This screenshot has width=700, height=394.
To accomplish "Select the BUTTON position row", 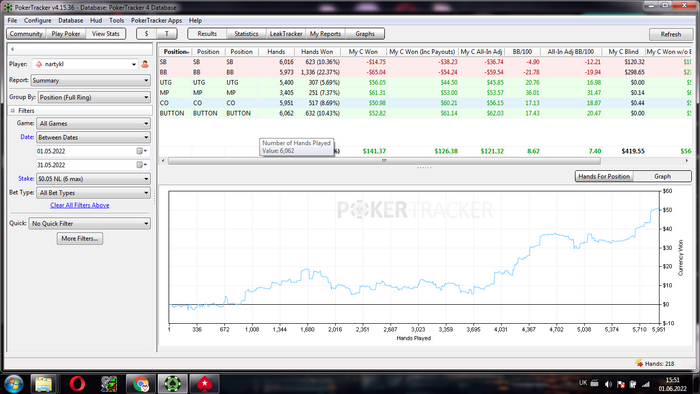I will click(425, 113).
